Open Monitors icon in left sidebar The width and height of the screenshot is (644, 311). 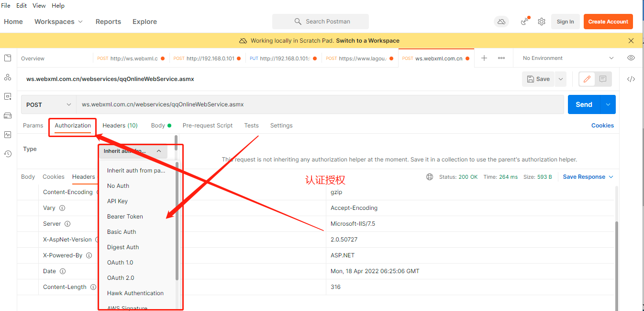tap(8, 135)
